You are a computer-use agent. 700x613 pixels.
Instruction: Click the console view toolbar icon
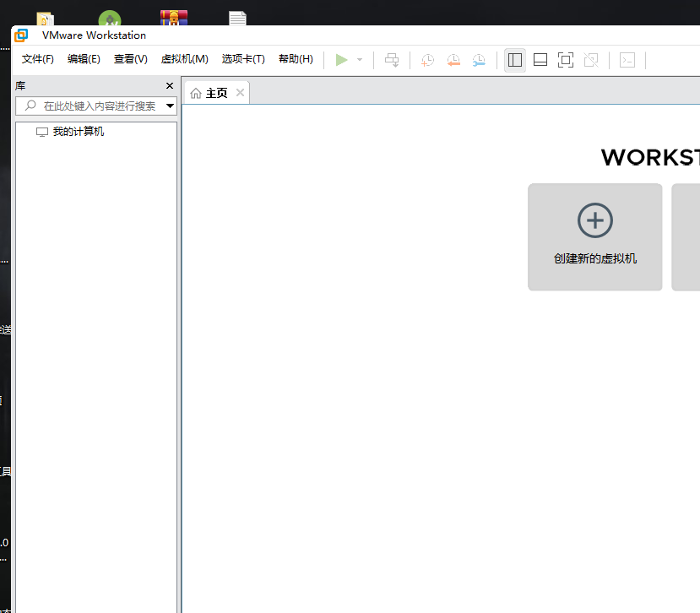pyautogui.click(x=627, y=60)
